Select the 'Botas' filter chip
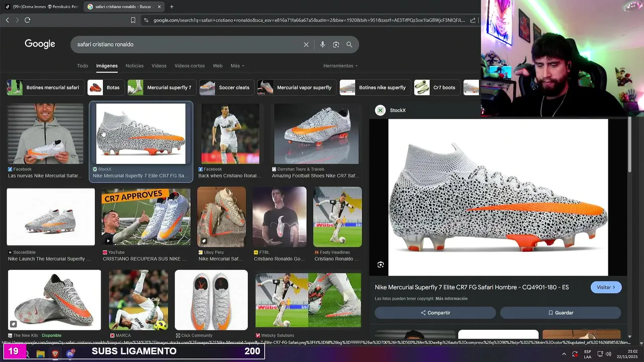 pos(106,87)
